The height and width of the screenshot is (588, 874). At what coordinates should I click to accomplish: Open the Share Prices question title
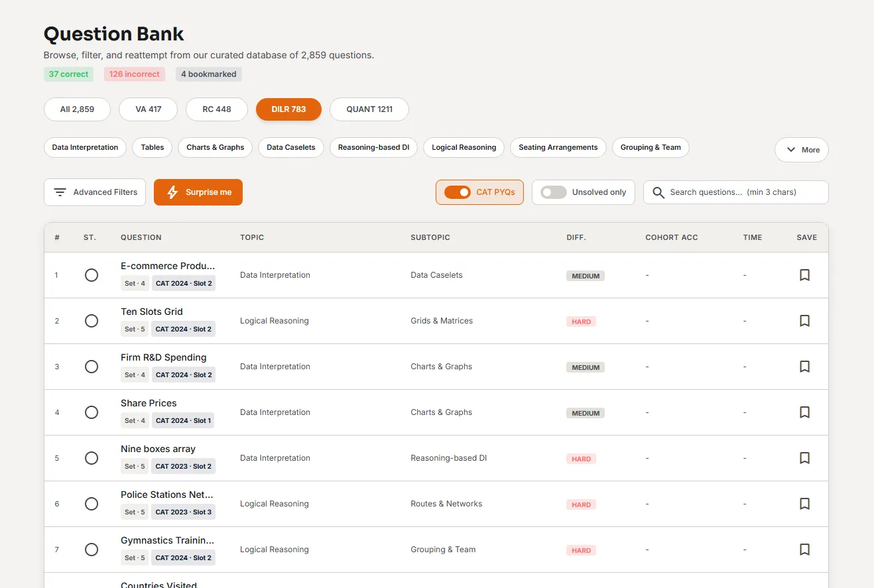[x=149, y=403]
